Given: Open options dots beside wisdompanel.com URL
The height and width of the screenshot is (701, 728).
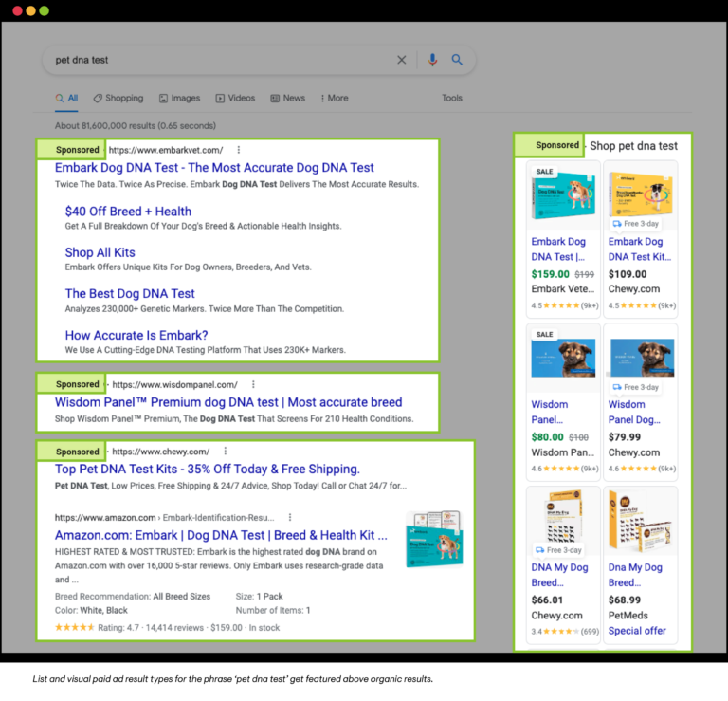Looking at the screenshot, I should 253,384.
